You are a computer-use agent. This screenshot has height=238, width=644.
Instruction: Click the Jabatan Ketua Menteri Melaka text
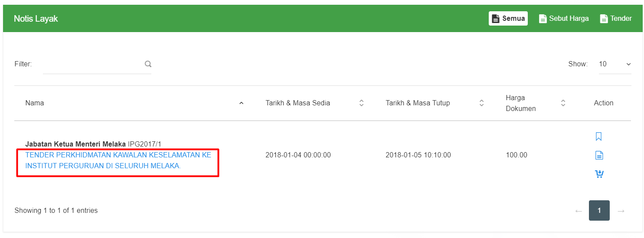pyautogui.click(x=75, y=144)
